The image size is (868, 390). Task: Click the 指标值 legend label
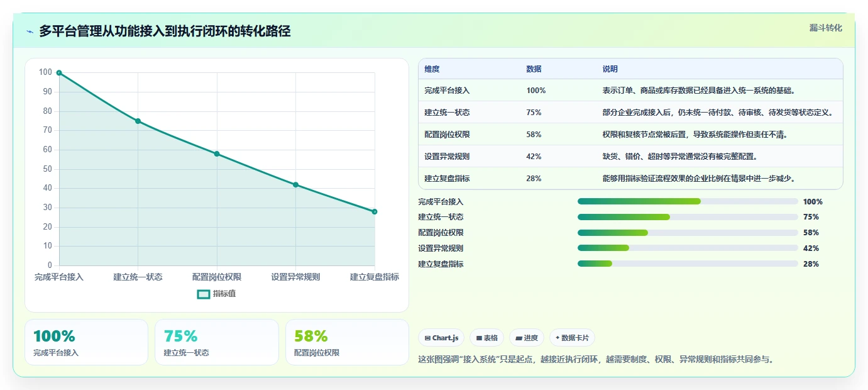(224, 294)
